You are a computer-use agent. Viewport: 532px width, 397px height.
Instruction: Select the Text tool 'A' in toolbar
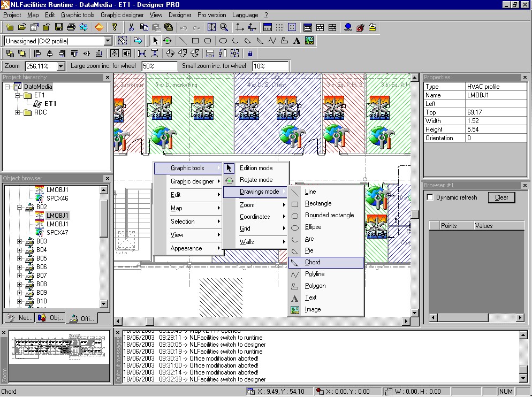pos(297,41)
